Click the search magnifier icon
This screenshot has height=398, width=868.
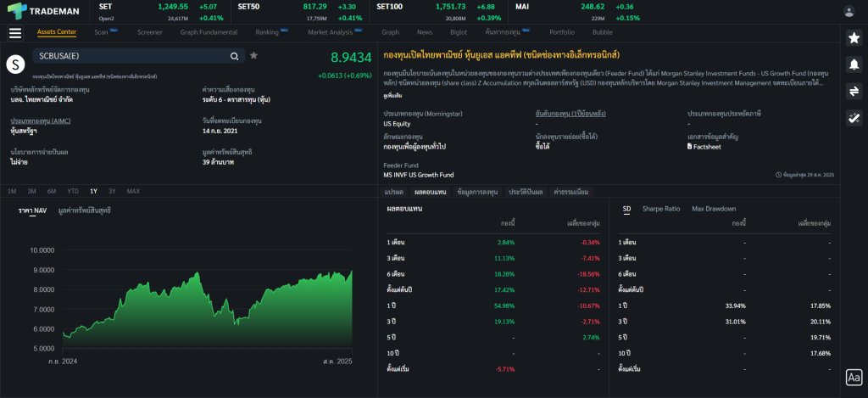point(235,56)
